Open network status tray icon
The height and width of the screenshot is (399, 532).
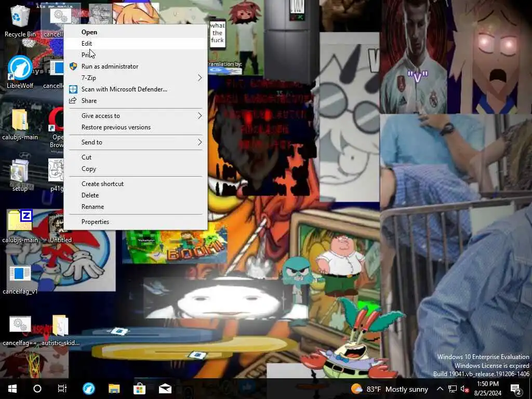click(453, 389)
